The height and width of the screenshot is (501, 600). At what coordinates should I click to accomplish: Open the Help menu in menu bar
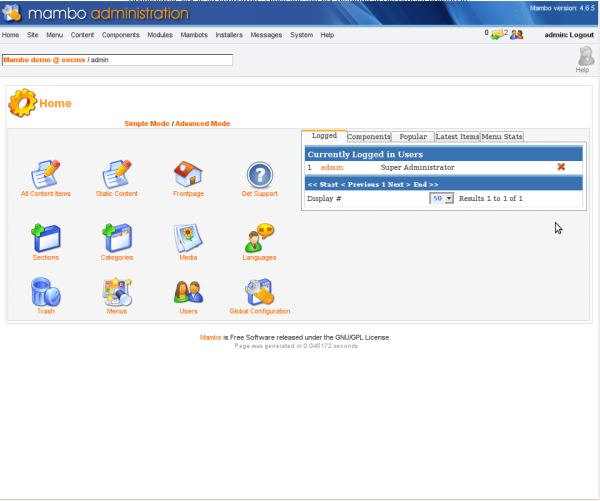(x=327, y=35)
